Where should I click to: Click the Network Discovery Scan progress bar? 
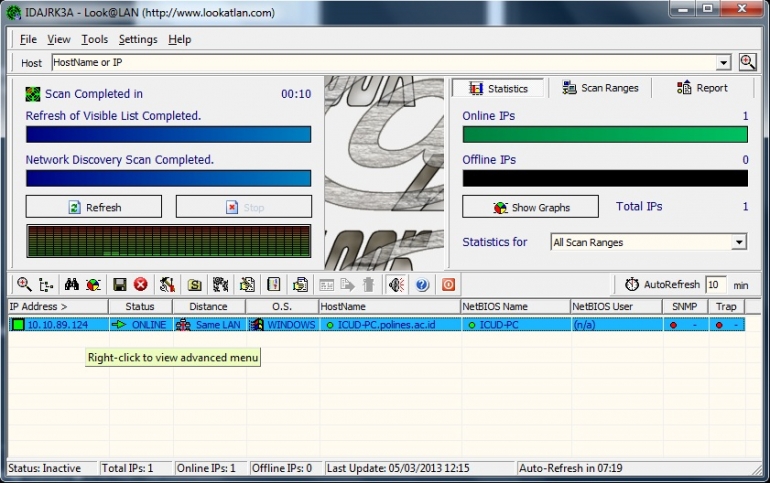point(168,178)
